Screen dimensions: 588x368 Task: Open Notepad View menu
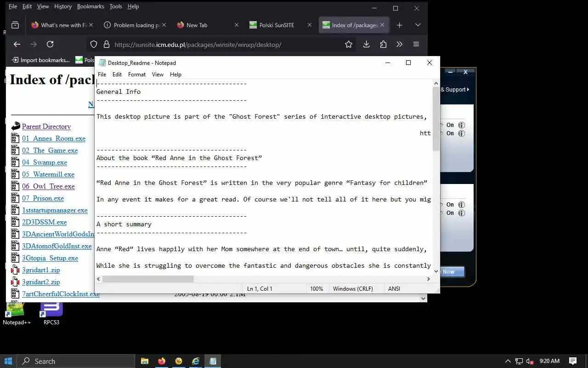(158, 74)
